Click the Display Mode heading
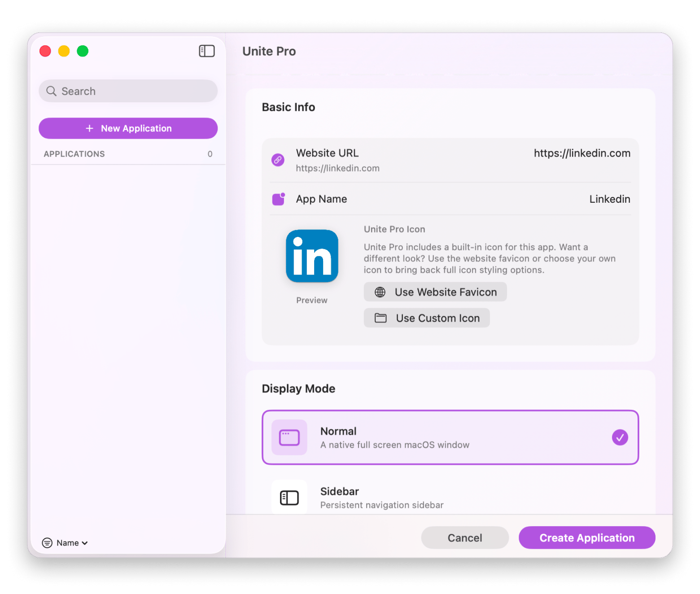This screenshot has width=700, height=594. pos(298,389)
